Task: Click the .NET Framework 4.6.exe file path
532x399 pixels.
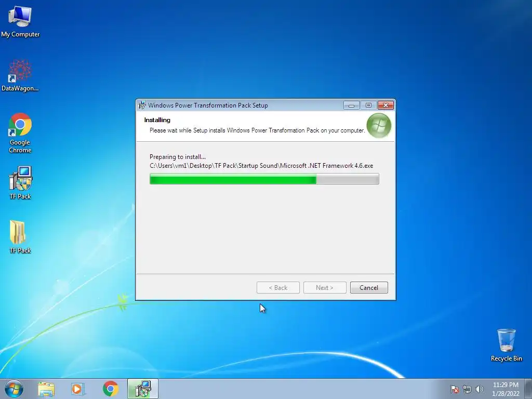Action: (261, 166)
